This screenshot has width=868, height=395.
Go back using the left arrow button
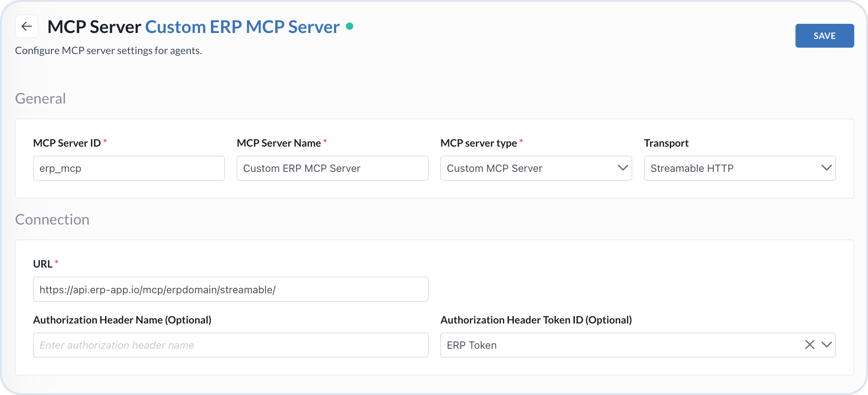tap(27, 27)
